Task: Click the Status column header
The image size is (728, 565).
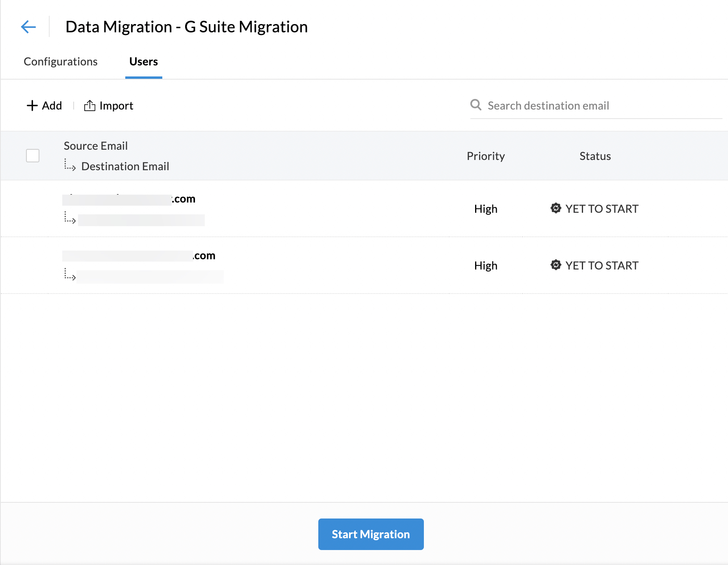Action: point(595,156)
